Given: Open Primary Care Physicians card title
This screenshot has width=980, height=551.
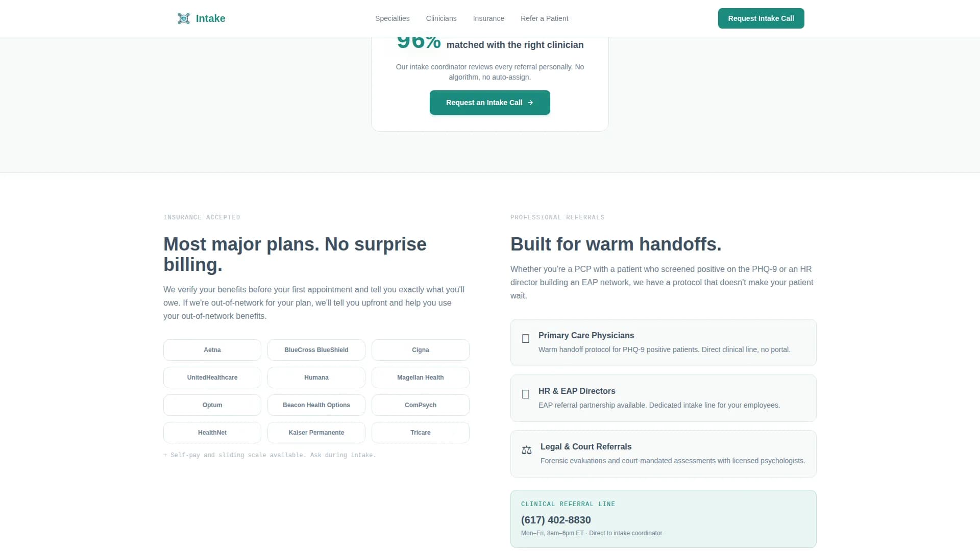Looking at the screenshot, I should coord(586,335).
